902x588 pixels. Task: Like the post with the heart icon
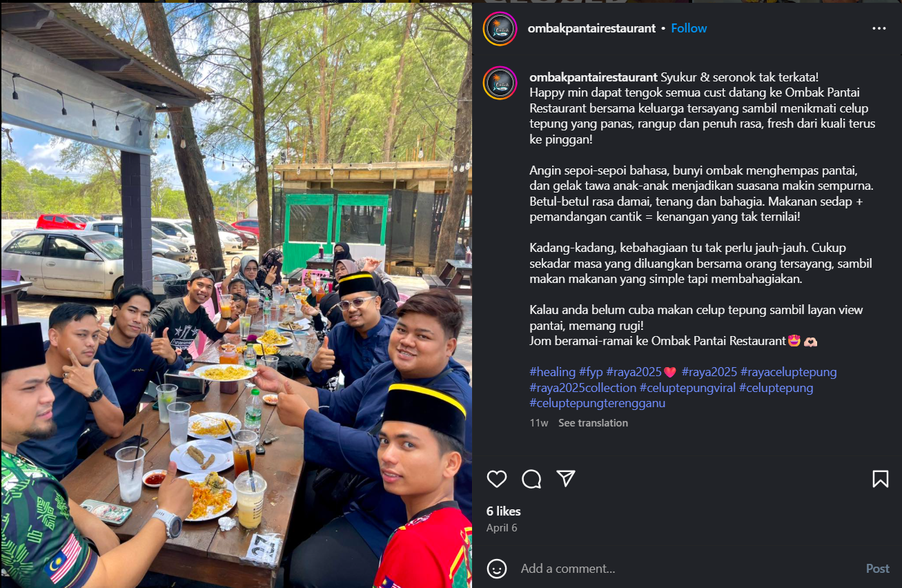(497, 479)
